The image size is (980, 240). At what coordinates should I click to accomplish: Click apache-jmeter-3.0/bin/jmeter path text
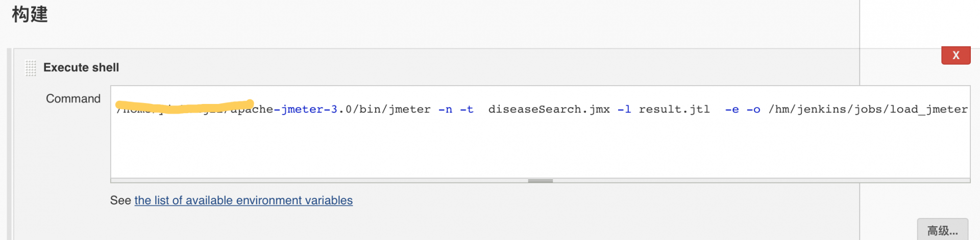pos(331,109)
